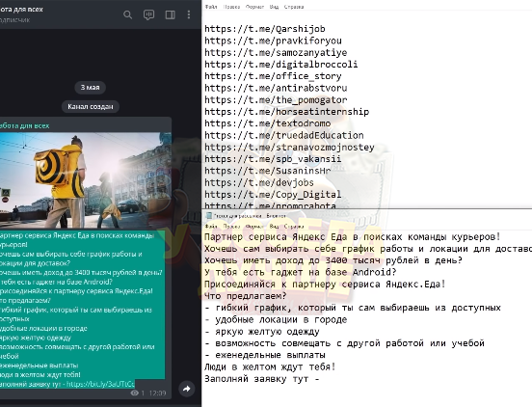Click the line https://t.me/office_story
Screen dimensions: 532x407
tap(273, 76)
